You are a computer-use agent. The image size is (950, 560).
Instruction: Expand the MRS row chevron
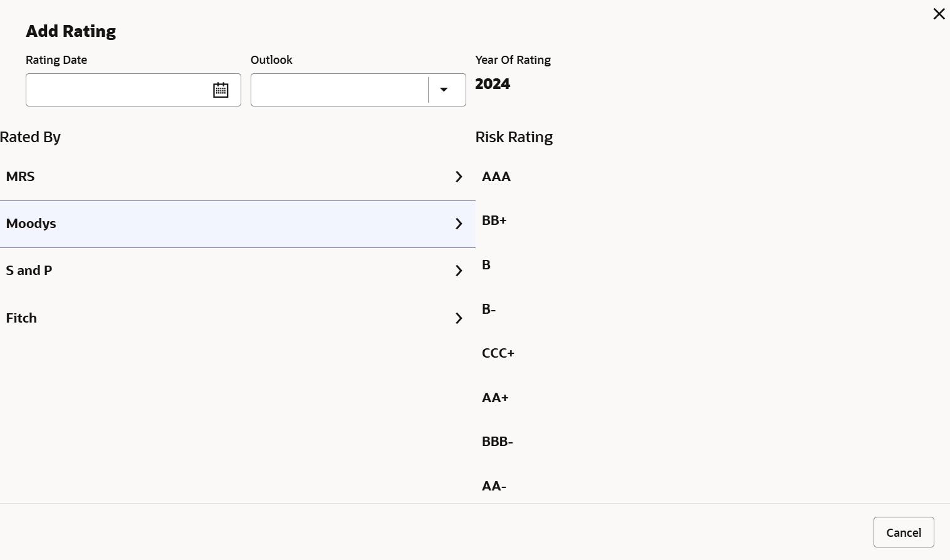click(459, 177)
